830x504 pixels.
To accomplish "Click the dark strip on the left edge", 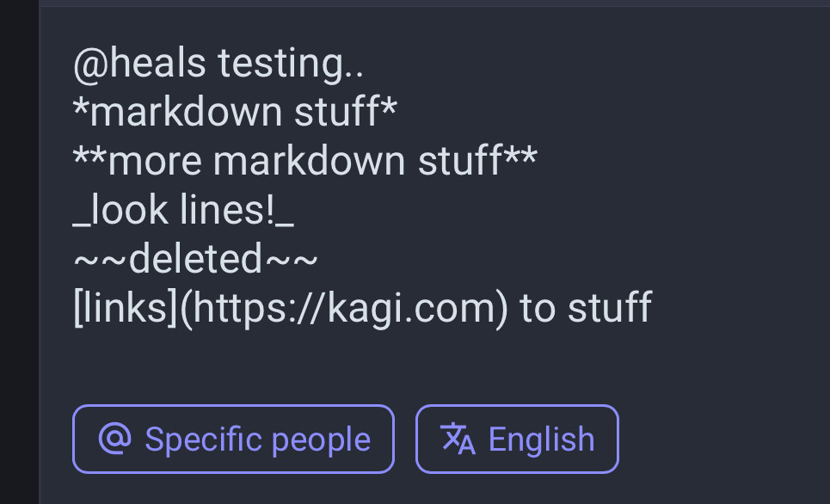I will point(19,252).
